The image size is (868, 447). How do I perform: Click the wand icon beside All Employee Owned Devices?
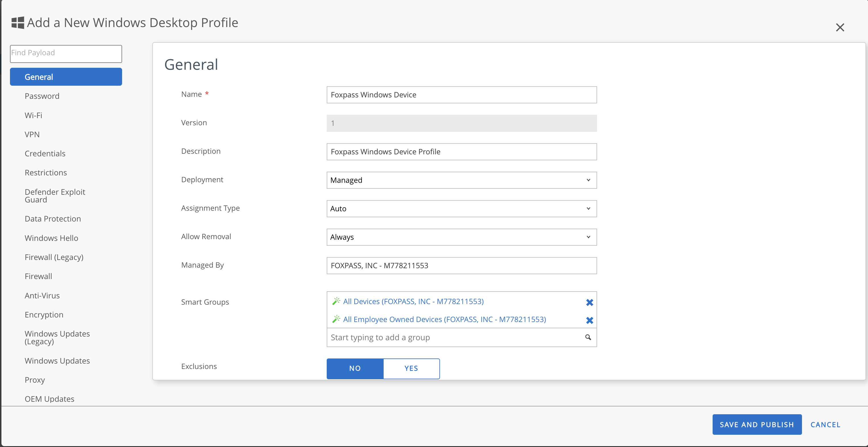336,319
